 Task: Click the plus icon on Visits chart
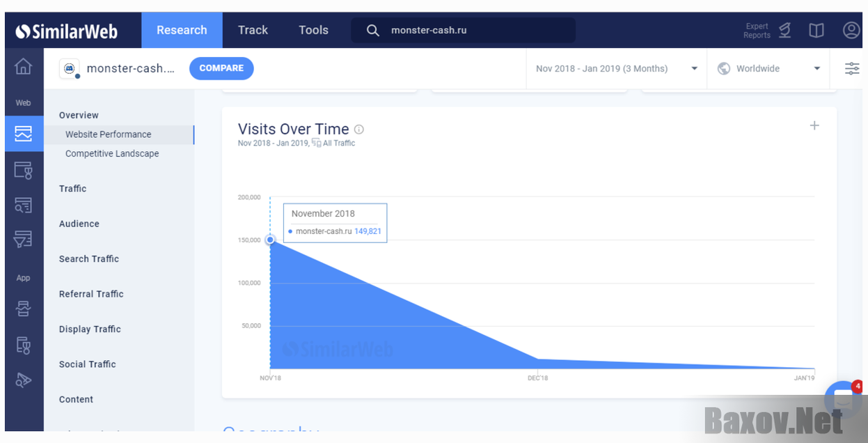click(814, 125)
